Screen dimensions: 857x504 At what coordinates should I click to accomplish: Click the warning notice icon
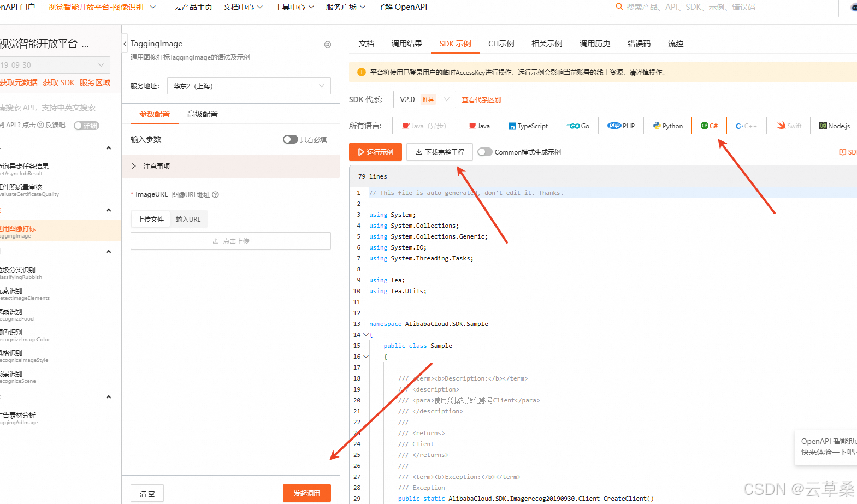coord(361,72)
